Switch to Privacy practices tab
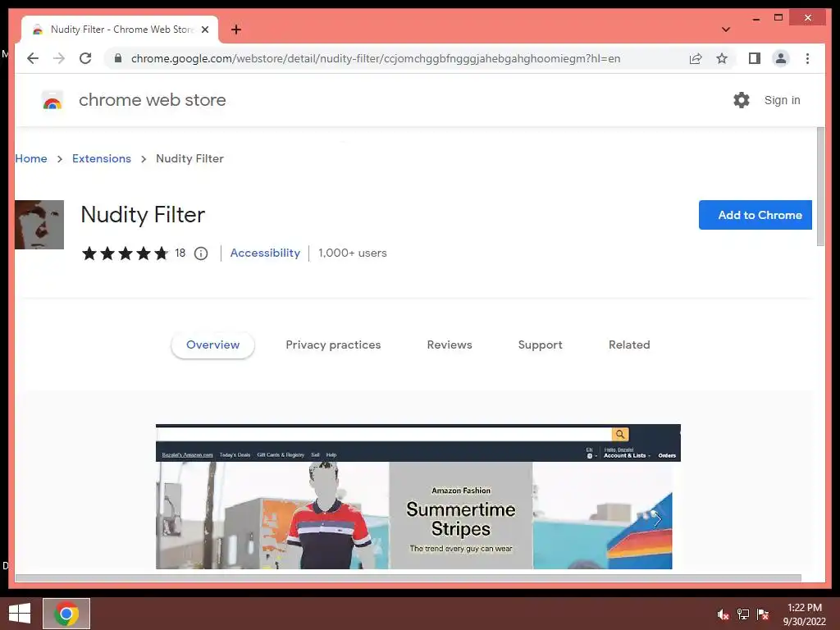This screenshot has height=630, width=840. 333,345
